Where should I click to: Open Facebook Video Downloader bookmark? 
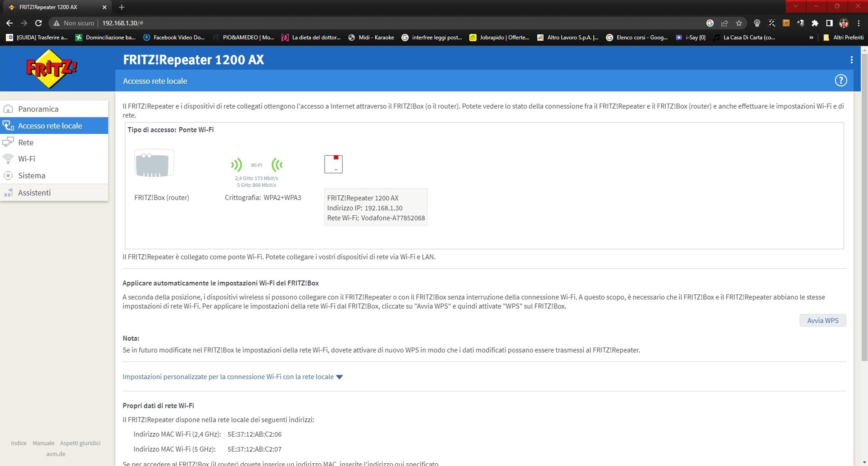174,37
